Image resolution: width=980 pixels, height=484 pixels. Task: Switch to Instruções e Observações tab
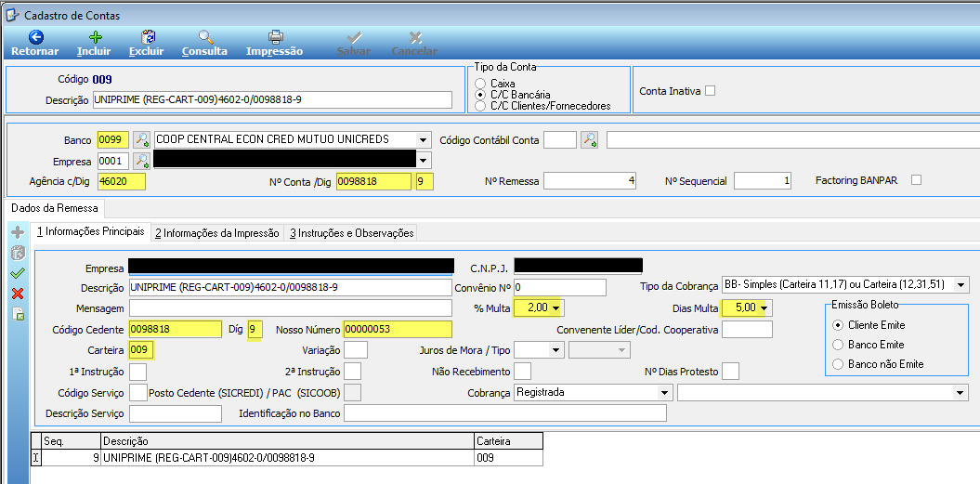click(351, 232)
